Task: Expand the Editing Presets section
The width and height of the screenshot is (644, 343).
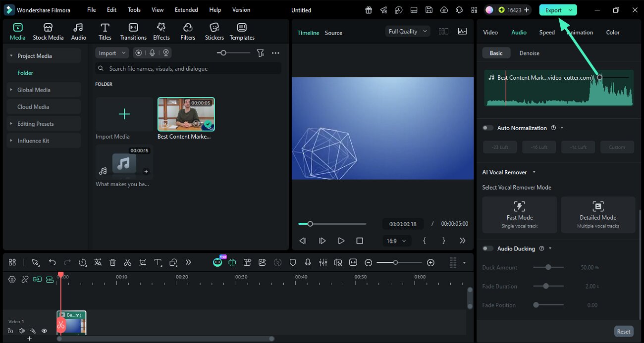Action: 11,124
